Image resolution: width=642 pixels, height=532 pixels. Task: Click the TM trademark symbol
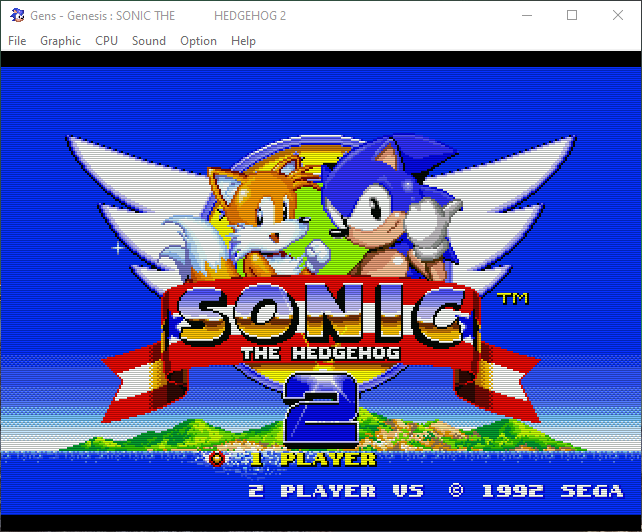(513, 299)
